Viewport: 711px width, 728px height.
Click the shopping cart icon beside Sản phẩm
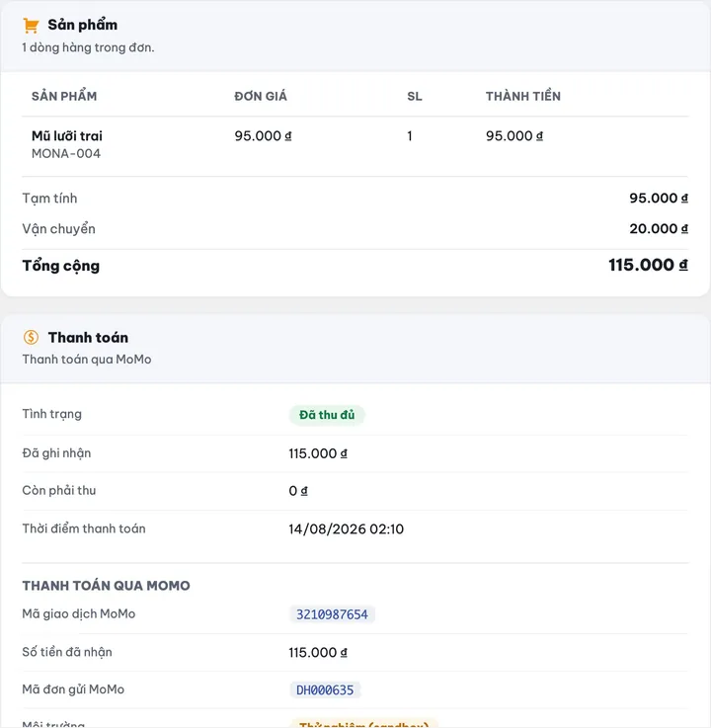[x=31, y=26]
